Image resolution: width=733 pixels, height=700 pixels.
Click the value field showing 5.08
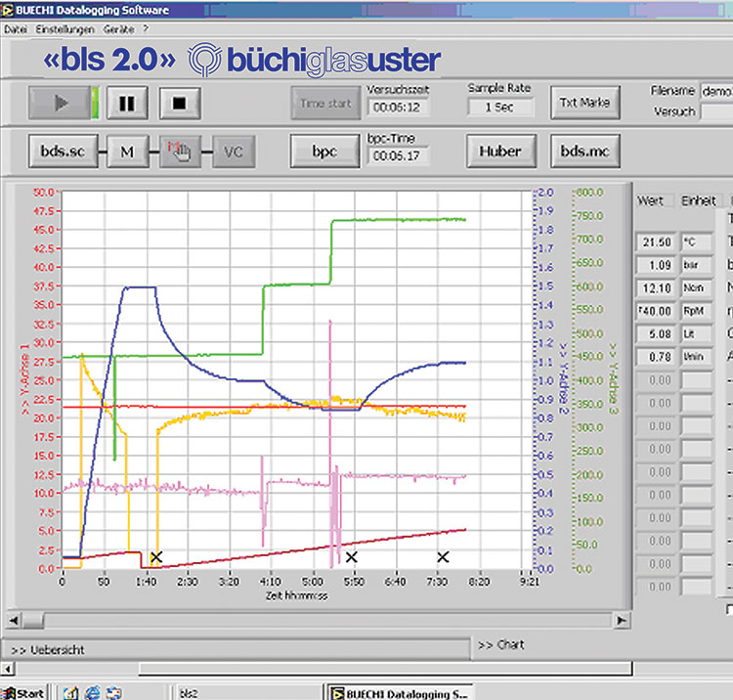pyautogui.click(x=656, y=333)
